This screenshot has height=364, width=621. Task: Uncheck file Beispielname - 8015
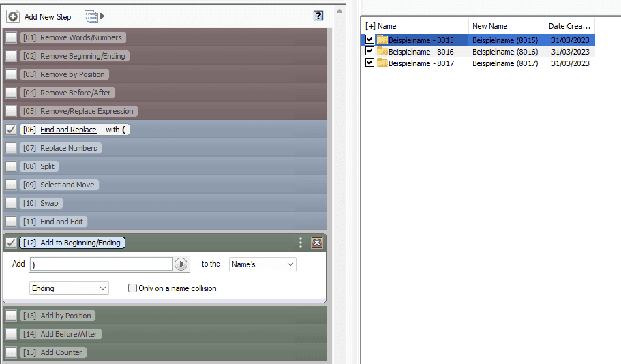click(x=369, y=40)
